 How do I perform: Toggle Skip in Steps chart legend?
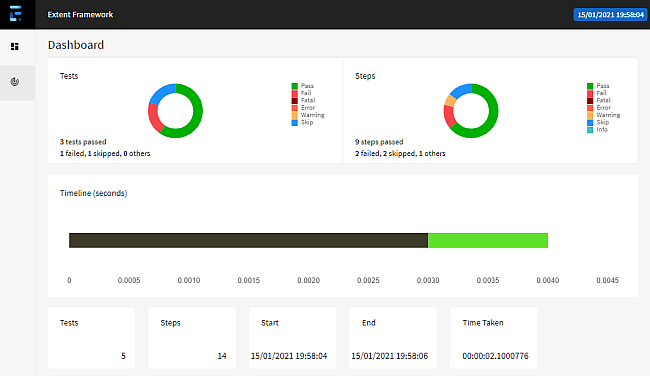(x=598, y=122)
